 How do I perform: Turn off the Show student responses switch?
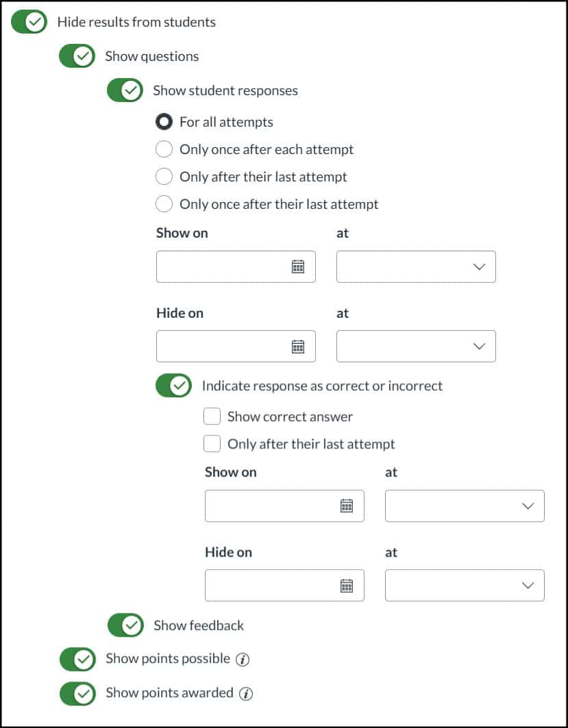pos(125,90)
